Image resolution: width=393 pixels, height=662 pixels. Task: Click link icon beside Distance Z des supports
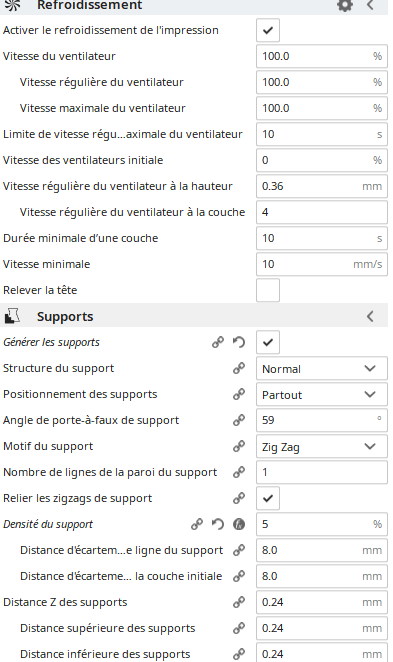(x=239, y=602)
